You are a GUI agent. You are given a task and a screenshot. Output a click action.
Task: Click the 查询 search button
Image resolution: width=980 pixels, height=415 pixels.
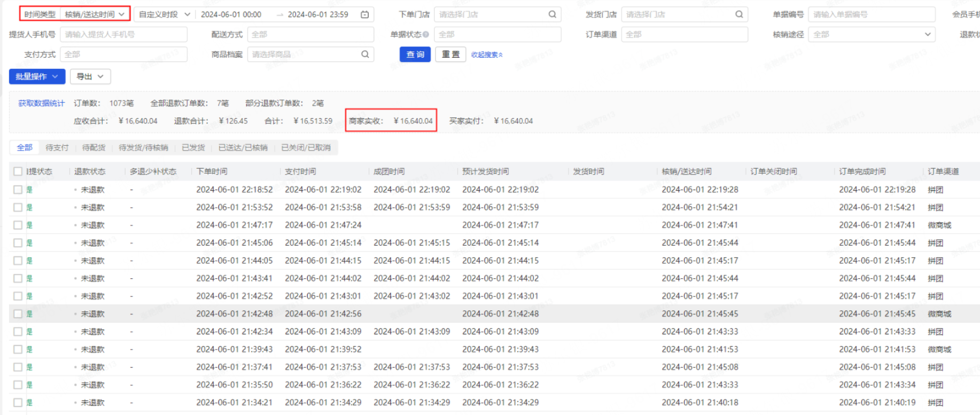click(x=415, y=54)
